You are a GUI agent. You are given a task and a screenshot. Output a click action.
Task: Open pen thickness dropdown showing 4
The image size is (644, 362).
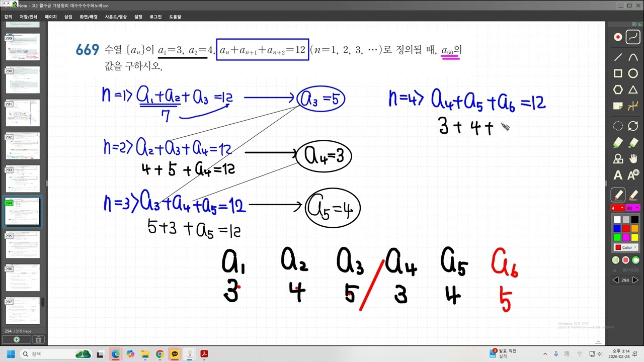[617, 208]
